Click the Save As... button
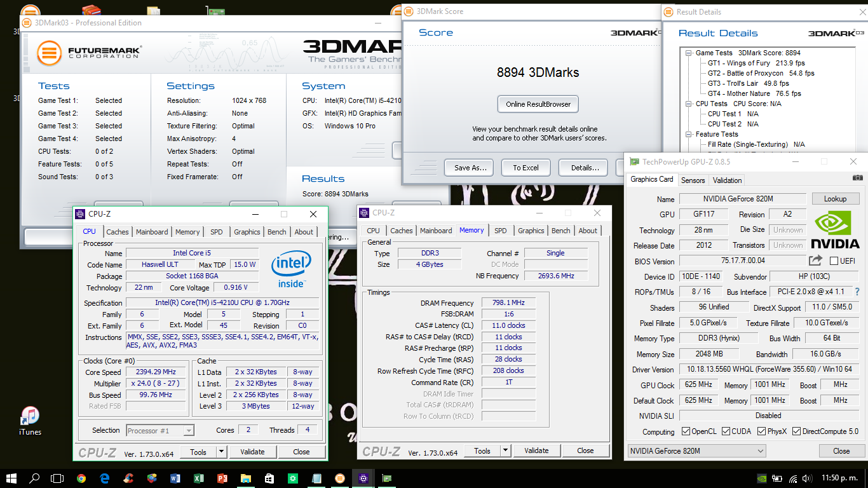 coord(470,168)
